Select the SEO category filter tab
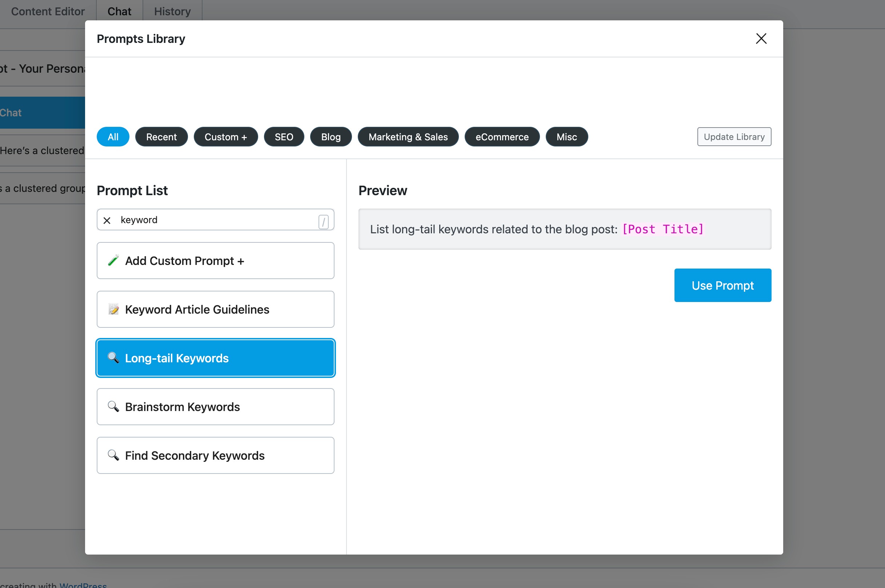This screenshot has height=588, width=885. coord(283,137)
